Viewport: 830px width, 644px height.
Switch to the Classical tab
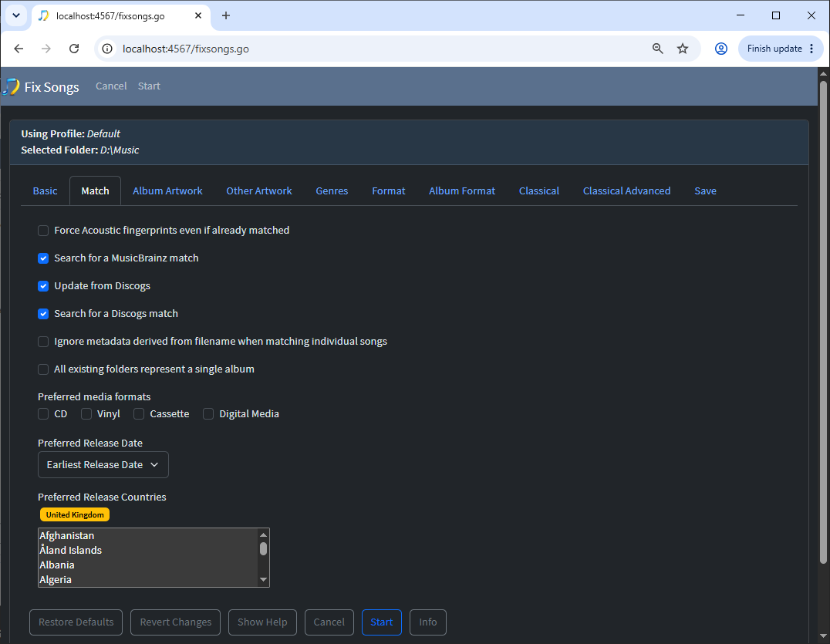[x=539, y=191]
